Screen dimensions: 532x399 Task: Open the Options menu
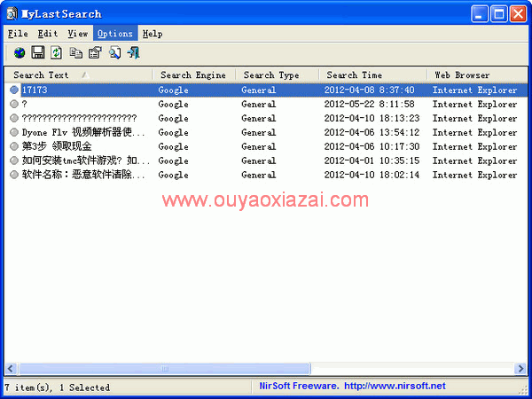[115, 34]
